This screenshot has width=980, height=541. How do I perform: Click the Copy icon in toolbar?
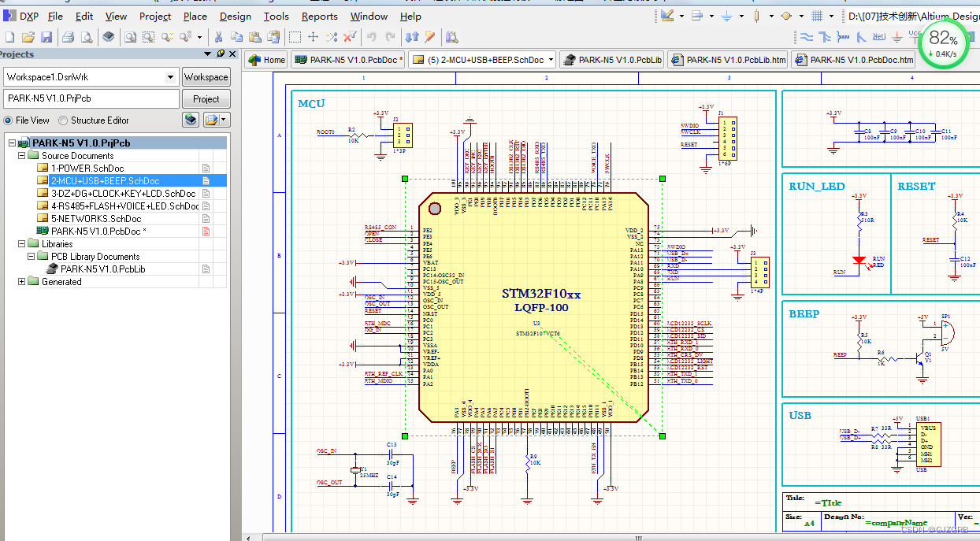236,37
